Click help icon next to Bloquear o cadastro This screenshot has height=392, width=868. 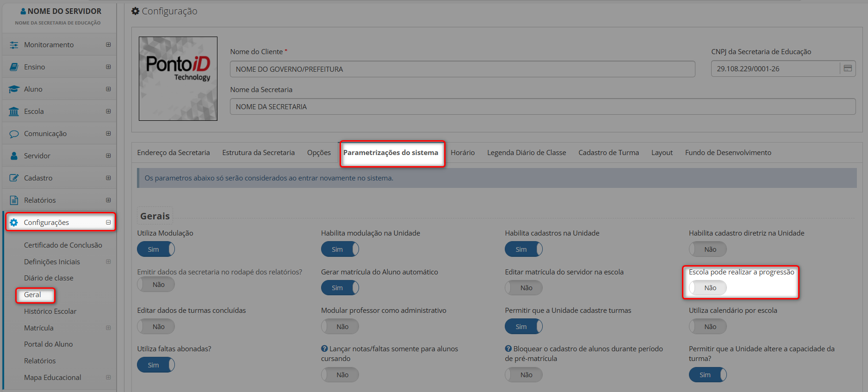508,349
